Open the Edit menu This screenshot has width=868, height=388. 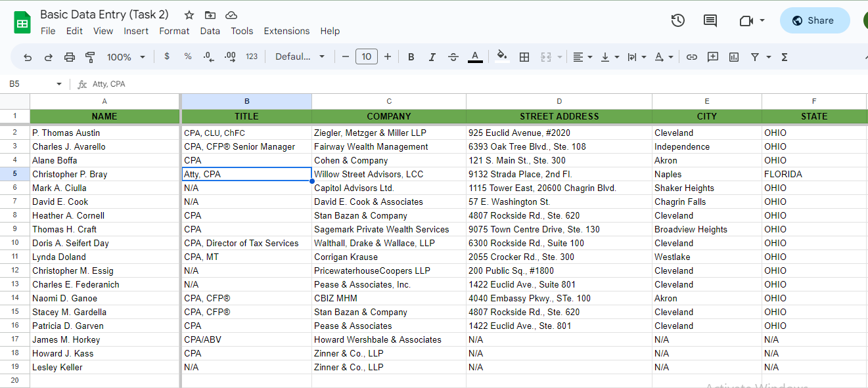pyautogui.click(x=74, y=31)
